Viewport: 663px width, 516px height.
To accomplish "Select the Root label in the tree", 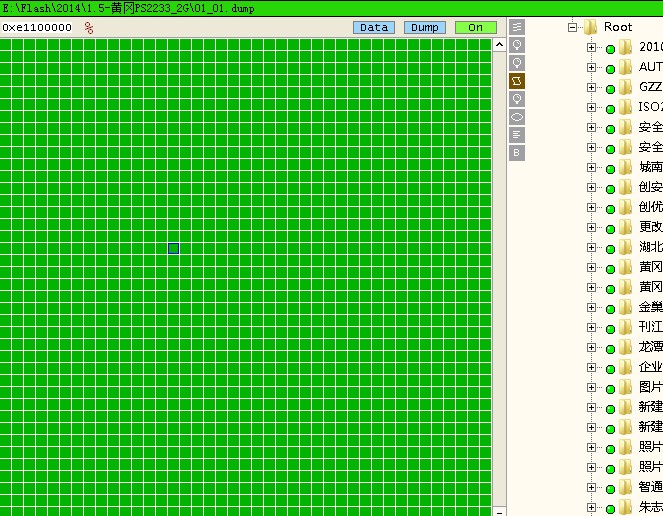I will 618,27.
